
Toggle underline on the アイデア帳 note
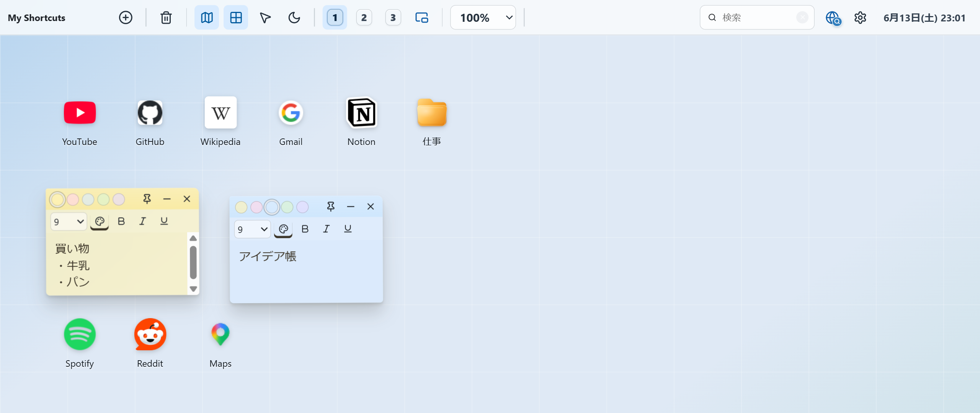click(x=348, y=229)
